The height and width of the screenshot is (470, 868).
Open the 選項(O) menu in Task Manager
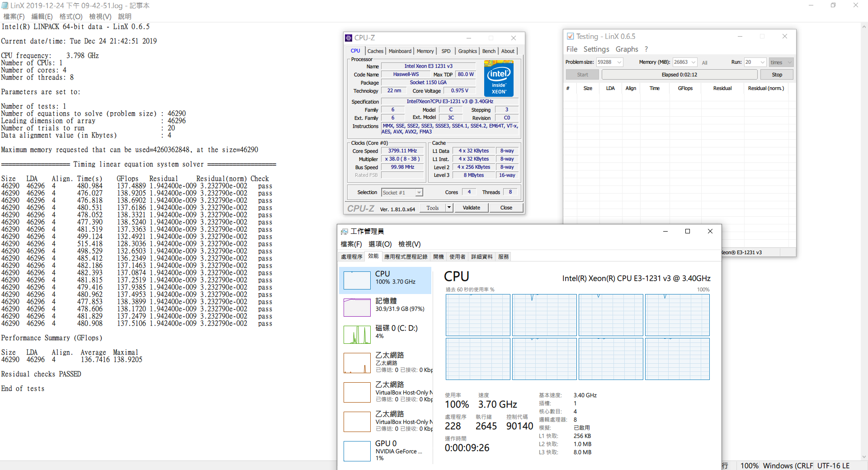[x=380, y=244]
